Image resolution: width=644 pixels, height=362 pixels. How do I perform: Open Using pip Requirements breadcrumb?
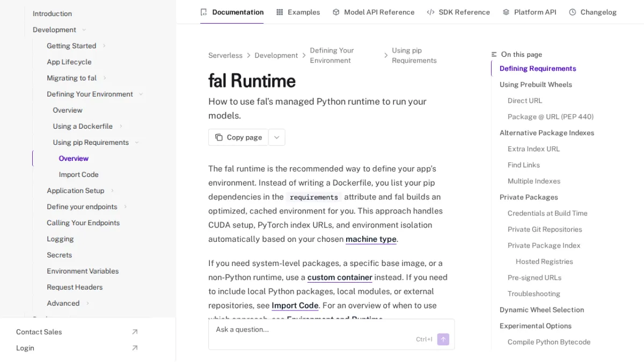click(x=414, y=55)
